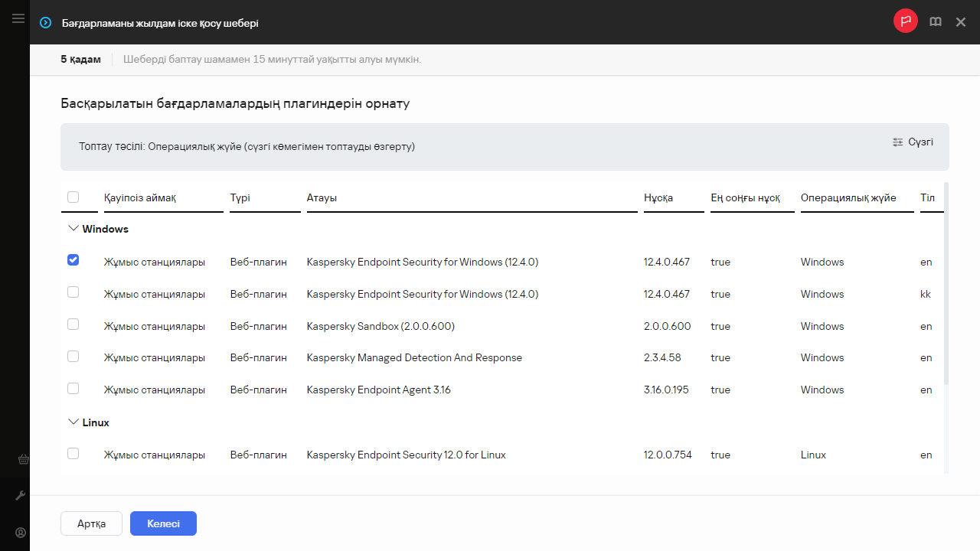Sort by the Нұсқа column header
This screenshot has width=980, height=551.
pyautogui.click(x=658, y=198)
